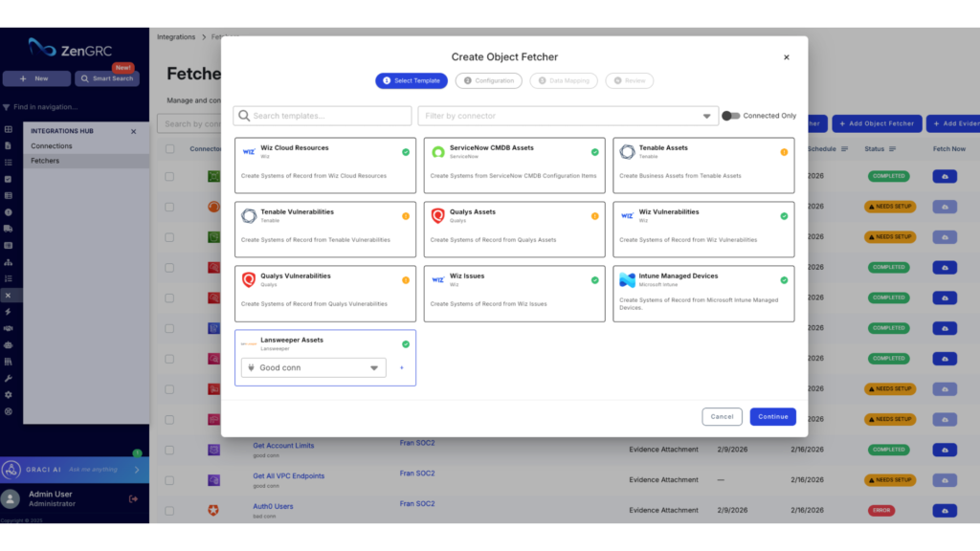The image size is (980, 551).
Task: Check the Auth0 Users row checkbox
Action: click(x=169, y=511)
